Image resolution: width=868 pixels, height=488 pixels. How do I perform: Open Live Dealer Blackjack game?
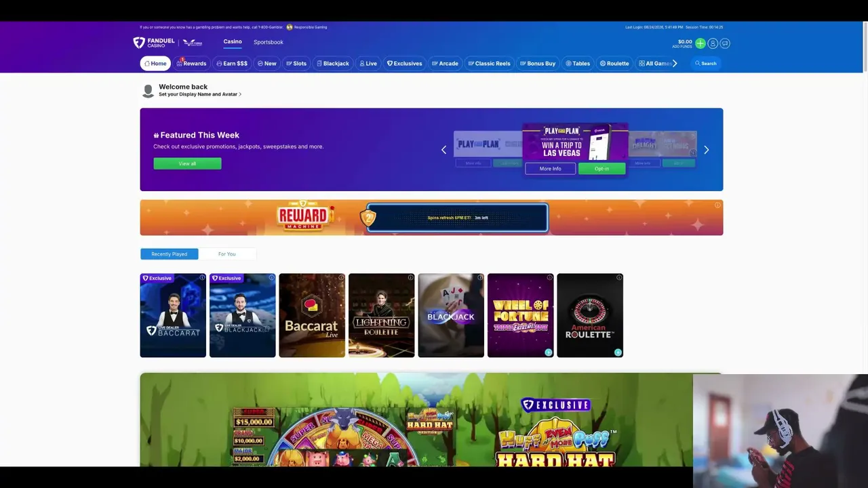242,315
